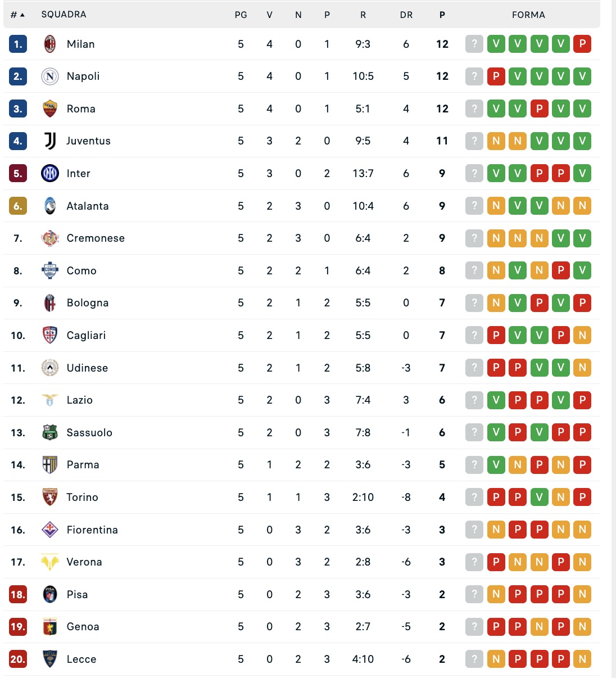Click Torino's green V form badge
The height and width of the screenshot is (678, 616).
pos(539,498)
